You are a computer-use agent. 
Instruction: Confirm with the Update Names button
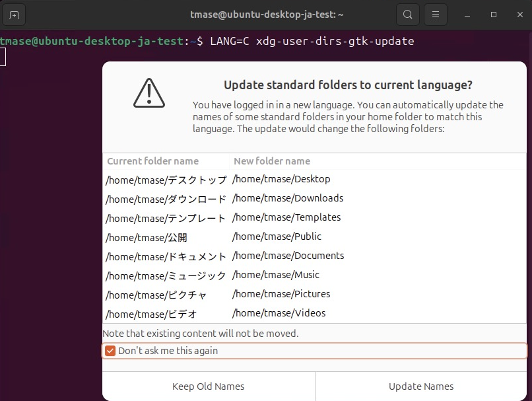coord(421,386)
